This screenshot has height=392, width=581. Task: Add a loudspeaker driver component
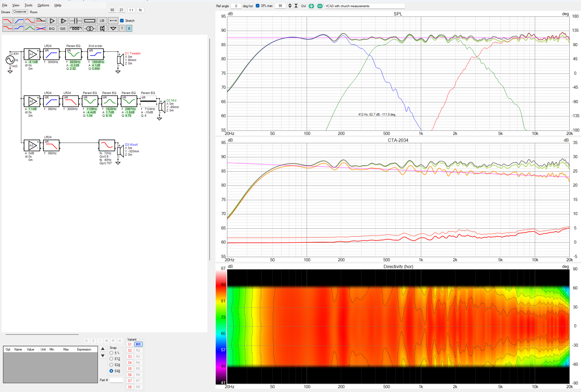102,28
